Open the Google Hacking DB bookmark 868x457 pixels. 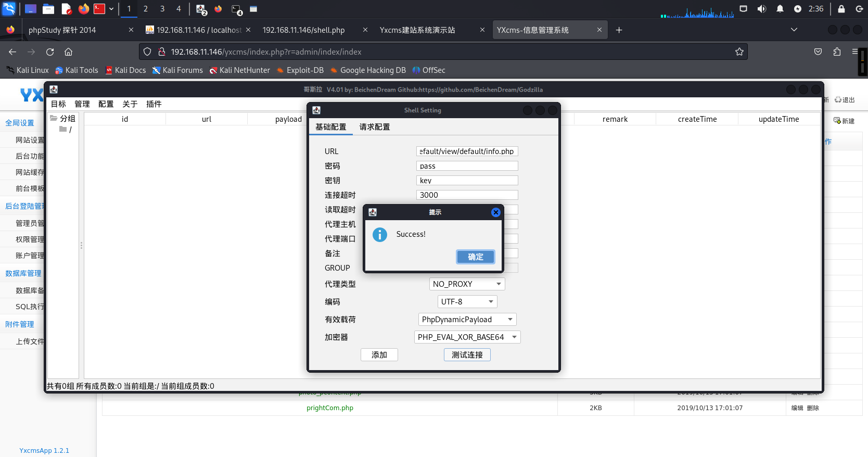(x=368, y=70)
